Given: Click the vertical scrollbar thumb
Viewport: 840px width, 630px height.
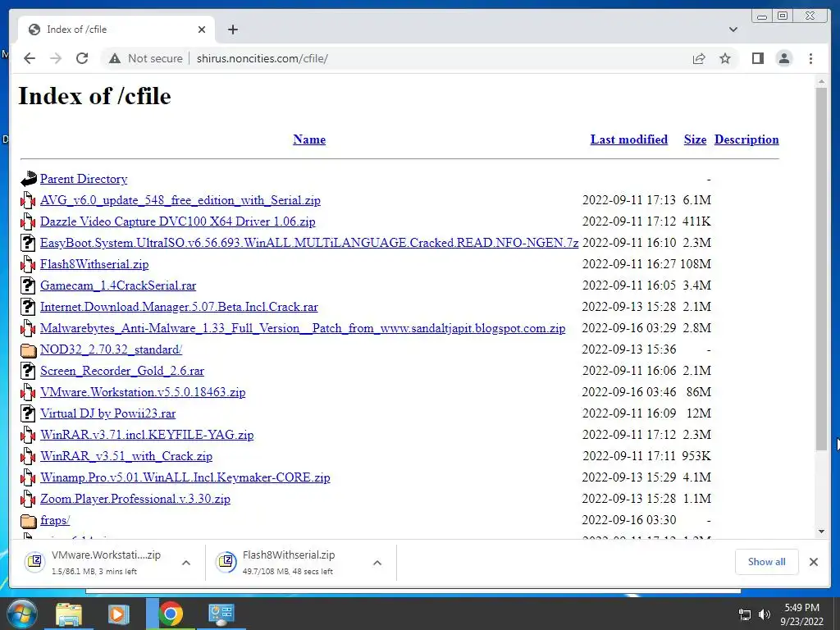Looking at the screenshot, I should click(x=821, y=268).
